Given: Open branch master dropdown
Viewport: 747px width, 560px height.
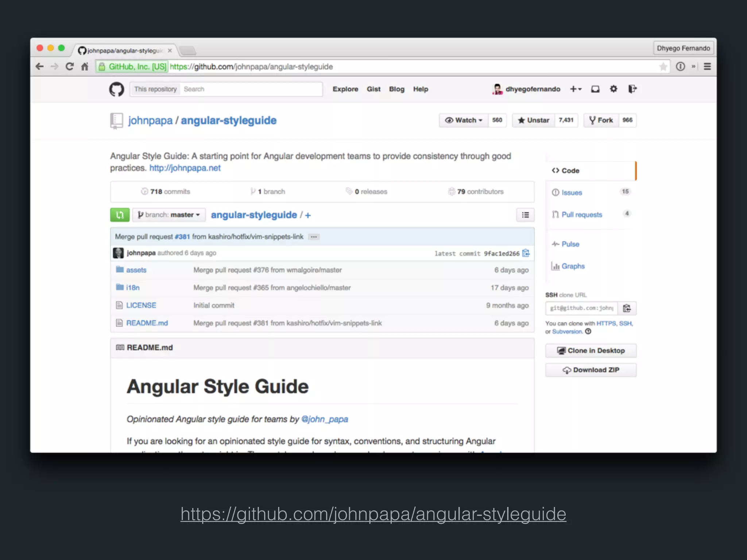Looking at the screenshot, I should tap(169, 215).
